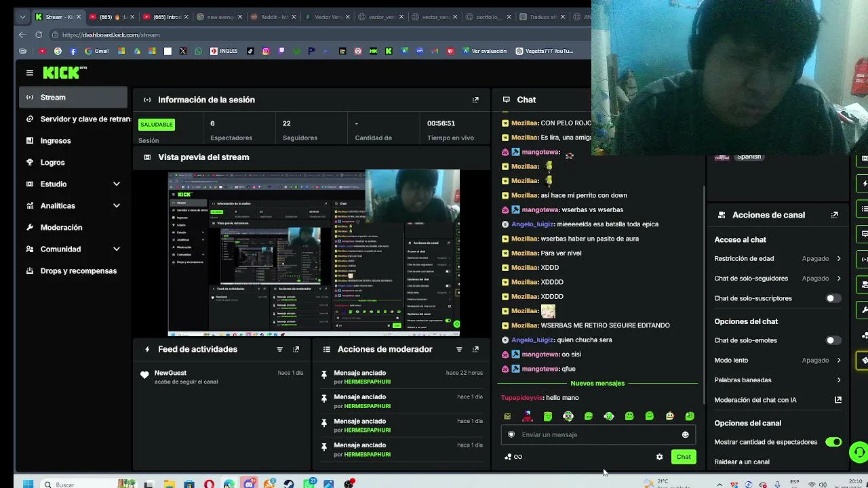Open external link for Moderación del chat con IA

click(x=838, y=400)
